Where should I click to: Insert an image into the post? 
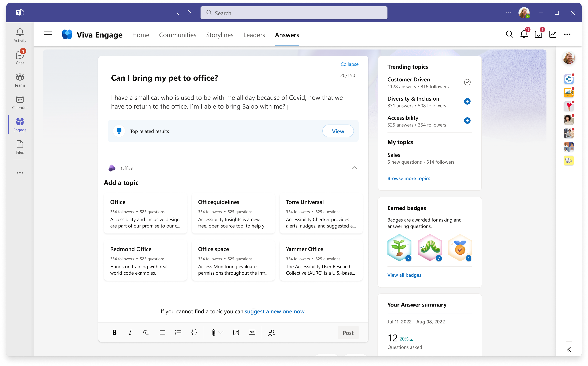[x=236, y=332]
